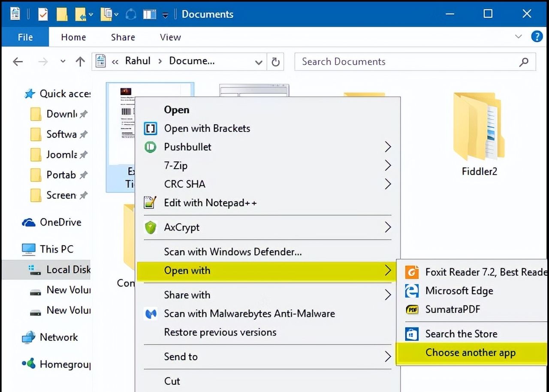The width and height of the screenshot is (549, 392).
Task: Expand the Send to submenu arrow
Action: coord(388,356)
